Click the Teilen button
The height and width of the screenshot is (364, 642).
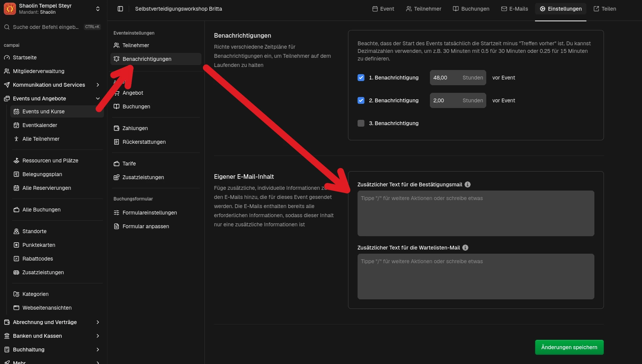tap(605, 9)
